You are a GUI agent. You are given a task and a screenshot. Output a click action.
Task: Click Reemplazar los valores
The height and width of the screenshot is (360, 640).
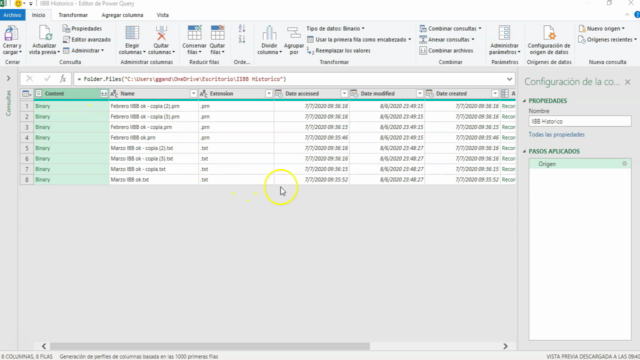[x=338, y=51]
